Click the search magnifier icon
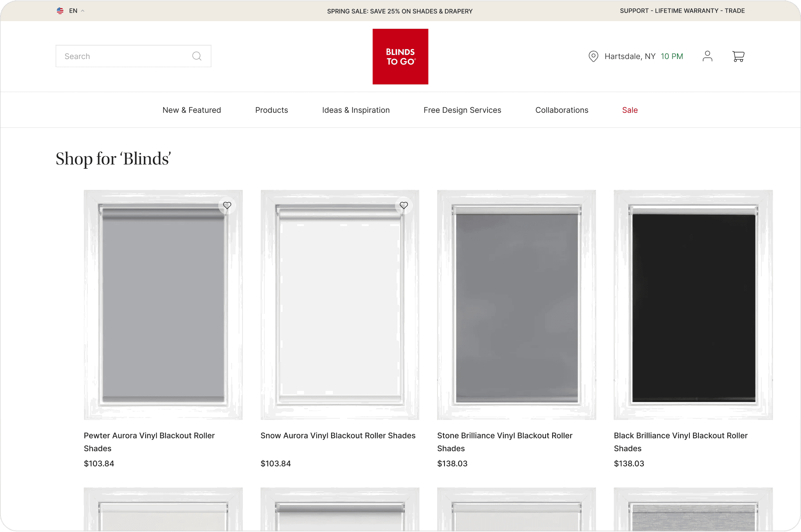Image resolution: width=801 pixels, height=532 pixels. (197, 56)
